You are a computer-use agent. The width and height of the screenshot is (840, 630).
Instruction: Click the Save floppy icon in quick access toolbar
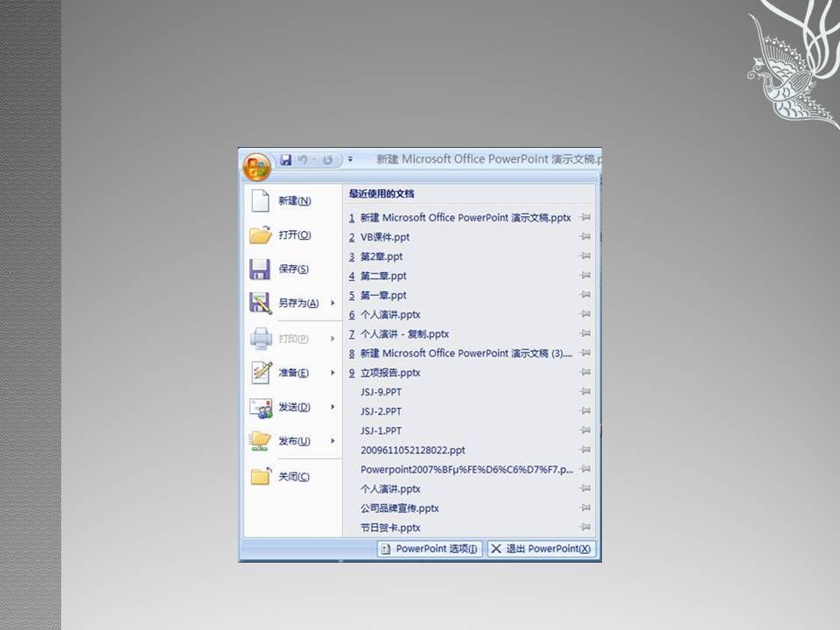click(x=286, y=159)
